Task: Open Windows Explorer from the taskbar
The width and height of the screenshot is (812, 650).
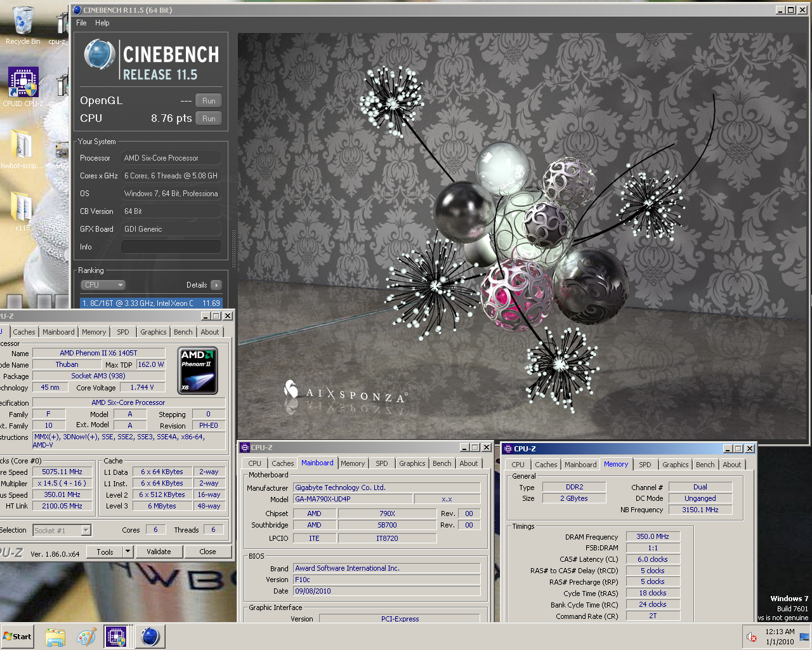Action: pyautogui.click(x=55, y=637)
